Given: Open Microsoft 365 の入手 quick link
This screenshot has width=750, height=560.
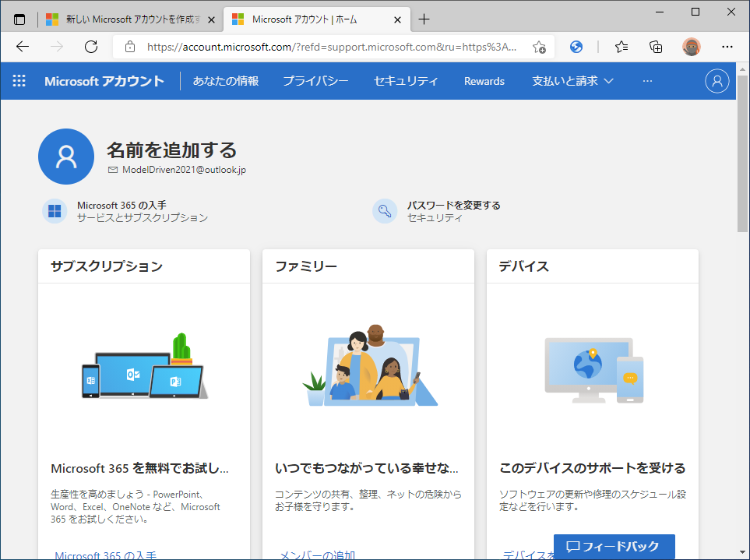Looking at the screenshot, I should pyautogui.click(x=122, y=205).
